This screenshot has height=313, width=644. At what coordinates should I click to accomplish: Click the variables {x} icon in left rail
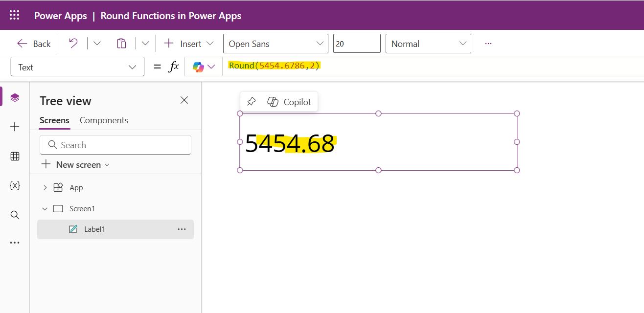[x=15, y=185]
